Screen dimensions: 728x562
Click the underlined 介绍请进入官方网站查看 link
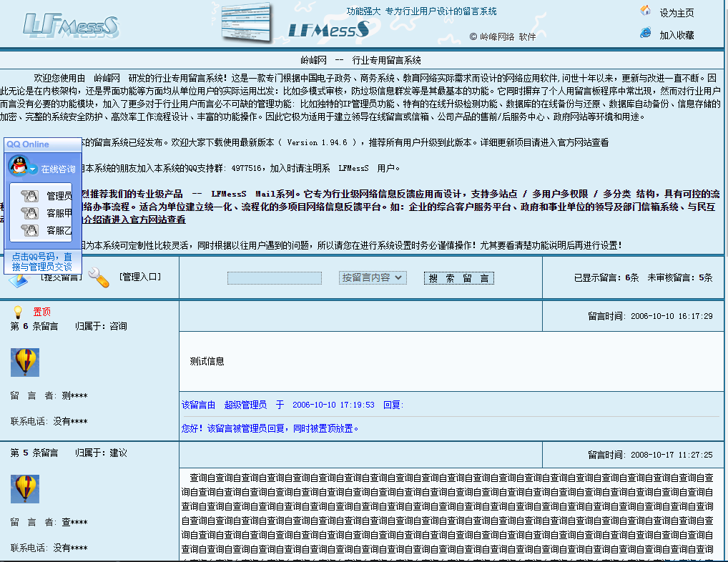(134, 220)
